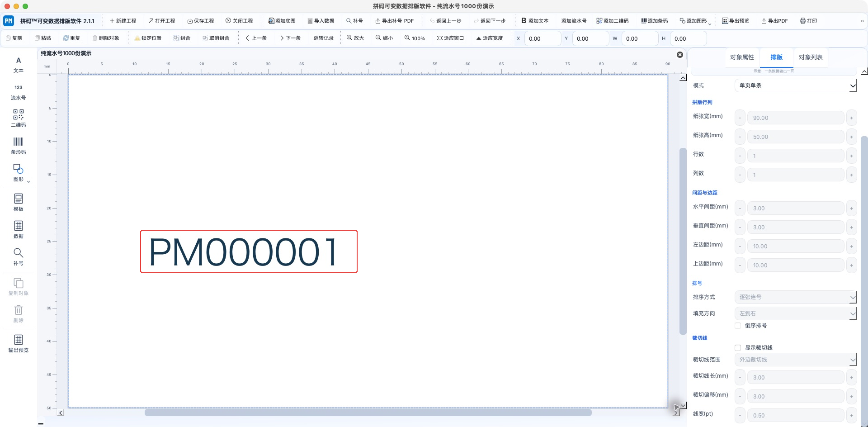The width and height of the screenshot is (868, 427).
Task: Open the 补号 search tool in sidebar
Action: [19, 256]
